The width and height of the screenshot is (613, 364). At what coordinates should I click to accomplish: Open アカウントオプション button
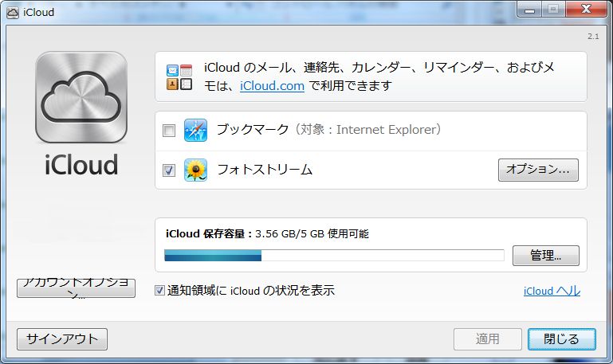point(77,288)
